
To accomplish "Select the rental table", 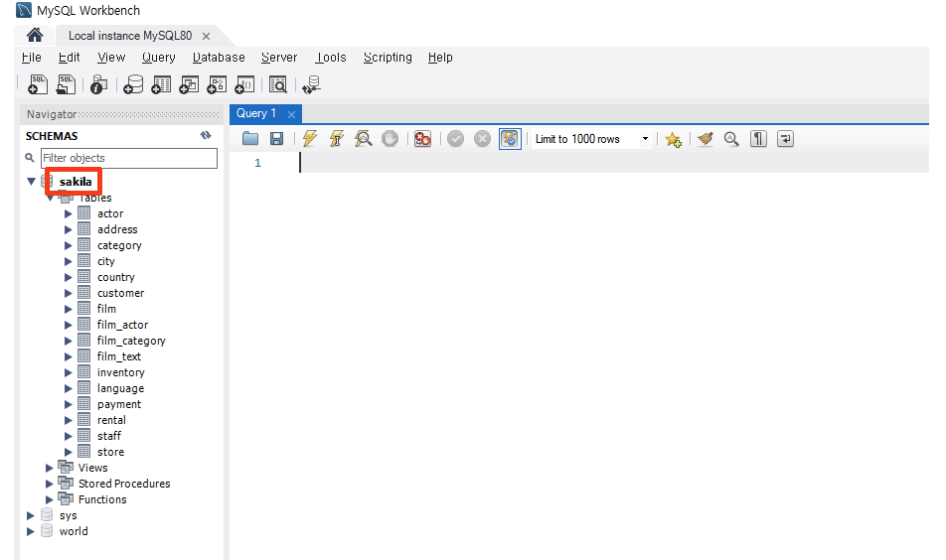I will point(111,420).
